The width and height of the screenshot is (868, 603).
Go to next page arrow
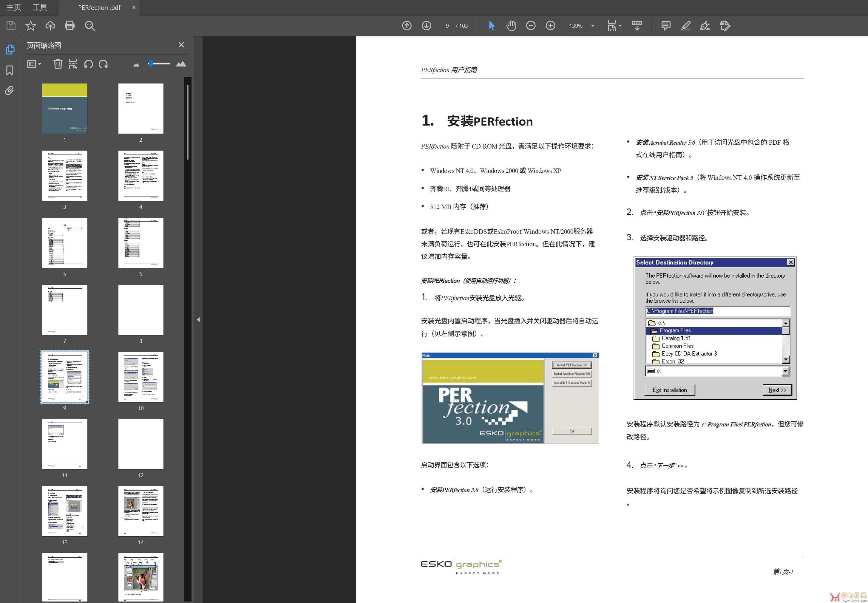(426, 26)
